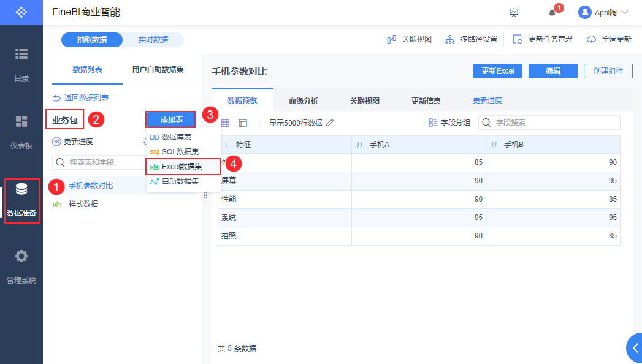The width and height of the screenshot is (642, 364).
Task: Click 添加表 dropdown button
Action: coord(171,119)
